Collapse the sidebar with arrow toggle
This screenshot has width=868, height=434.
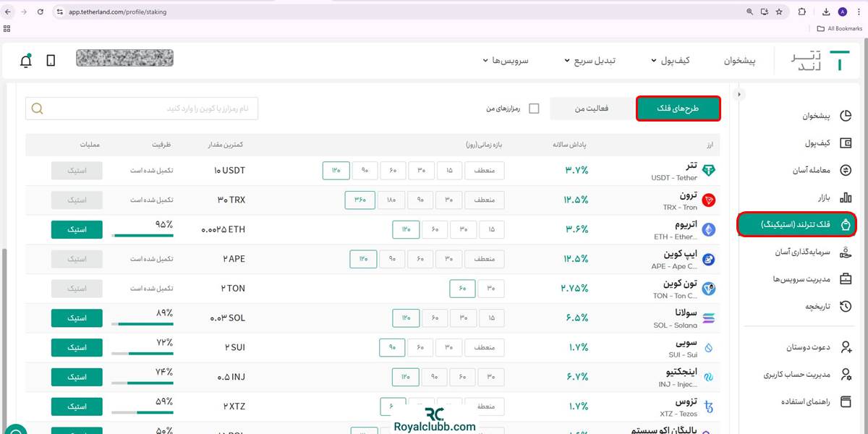pos(739,94)
